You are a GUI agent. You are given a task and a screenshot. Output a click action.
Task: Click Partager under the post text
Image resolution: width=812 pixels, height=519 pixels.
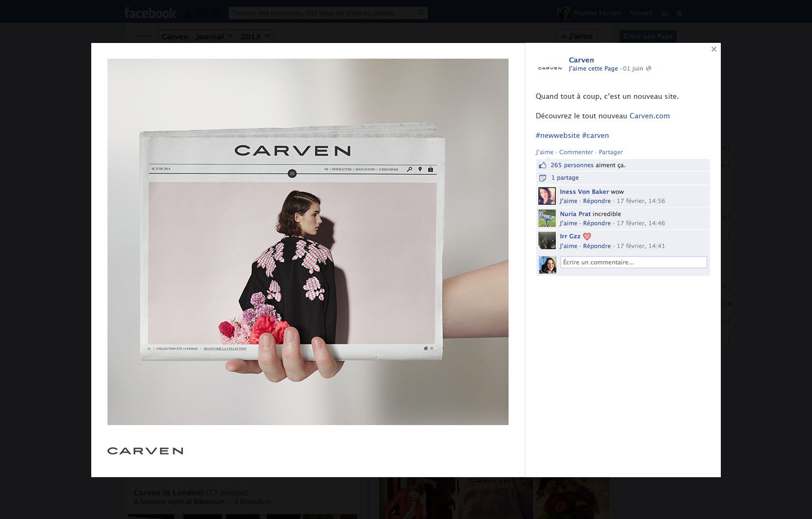point(611,152)
